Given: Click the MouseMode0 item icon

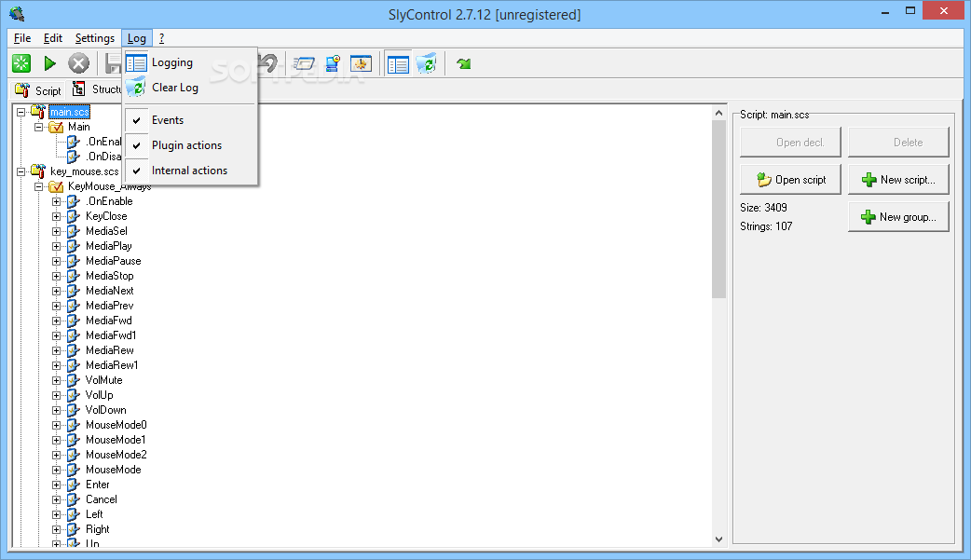Looking at the screenshot, I should tap(74, 425).
